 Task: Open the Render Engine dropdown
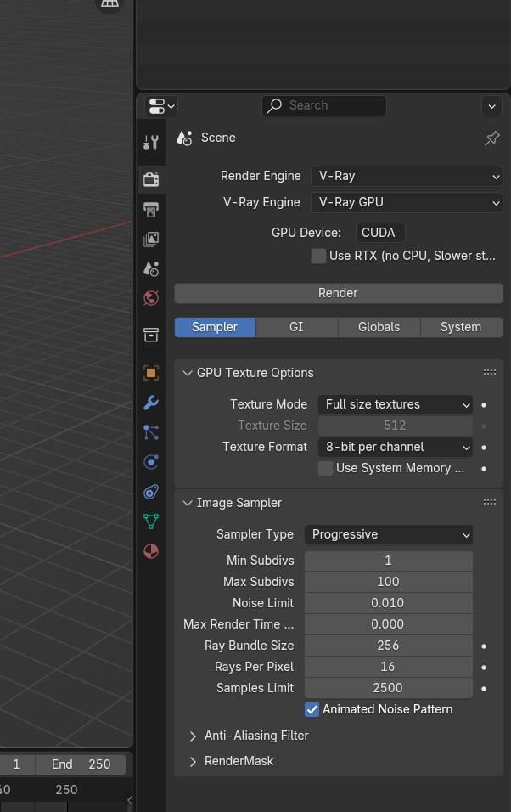tap(407, 176)
